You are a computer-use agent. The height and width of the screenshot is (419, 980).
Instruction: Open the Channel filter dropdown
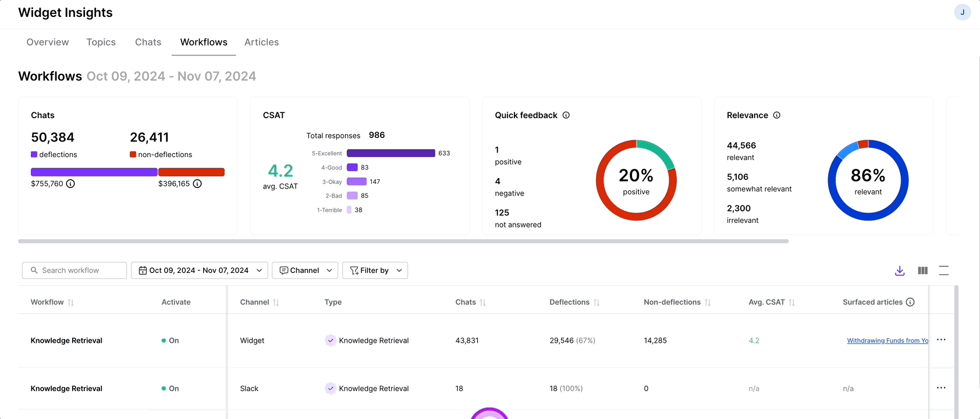pyautogui.click(x=305, y=271)
